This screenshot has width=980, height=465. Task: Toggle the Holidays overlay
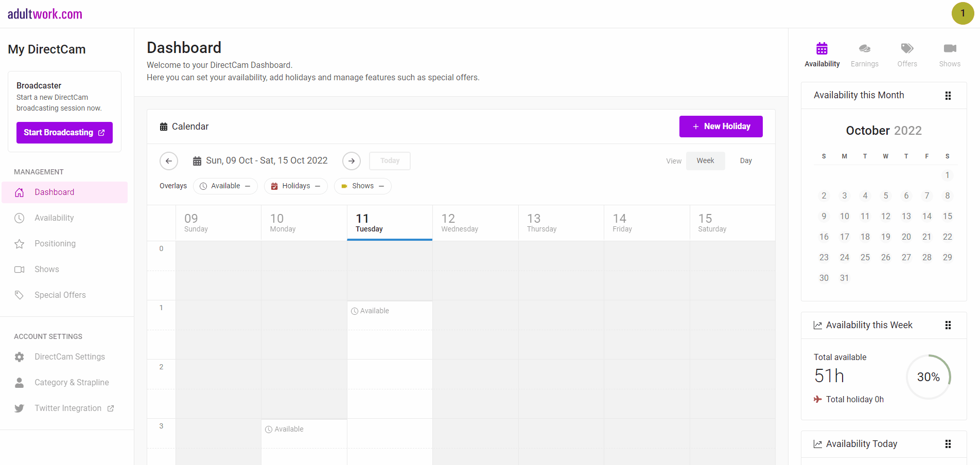(296, 186)
